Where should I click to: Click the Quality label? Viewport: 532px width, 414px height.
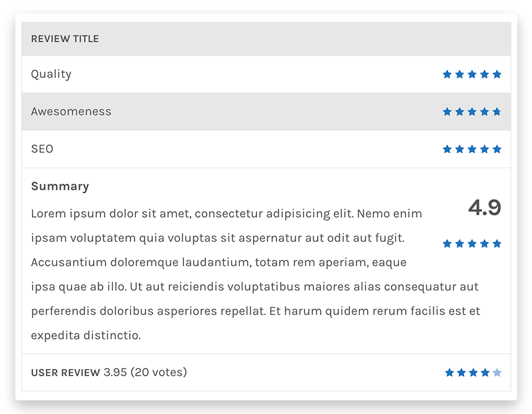point(51,75)
